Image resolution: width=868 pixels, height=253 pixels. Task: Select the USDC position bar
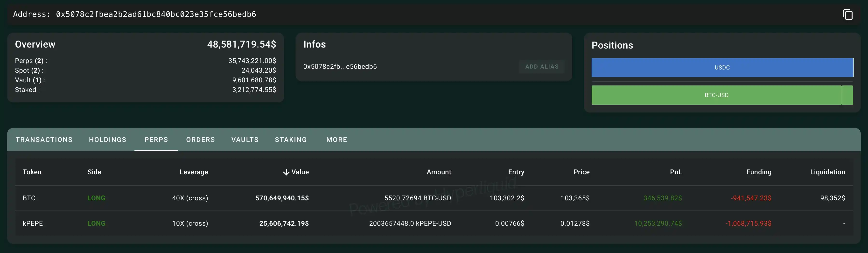pyautogui.click(x=722, y=67)
